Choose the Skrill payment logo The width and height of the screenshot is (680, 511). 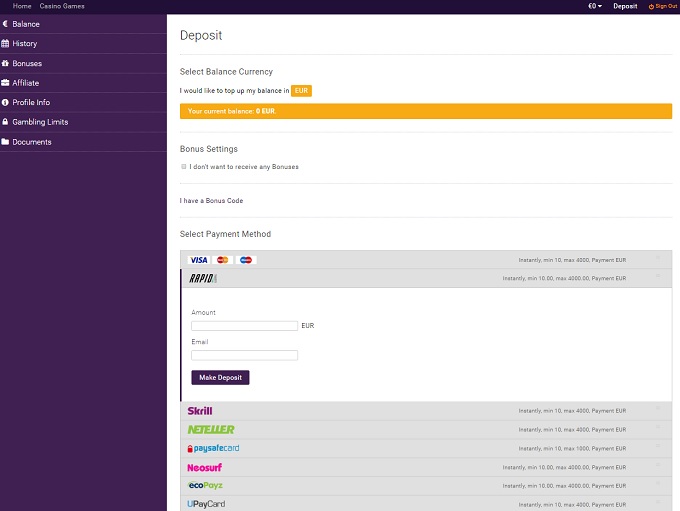tap(200, 411)
